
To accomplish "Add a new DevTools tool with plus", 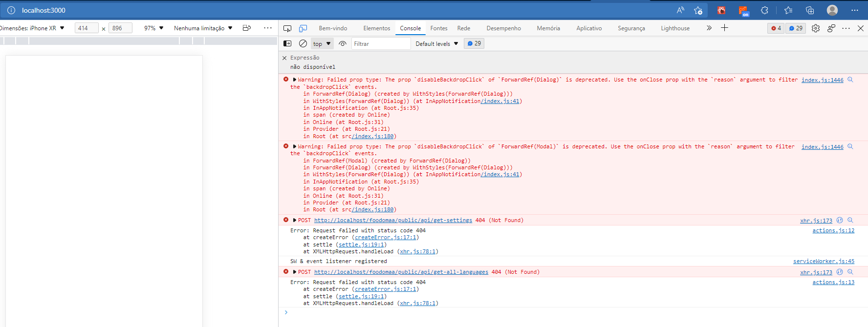I will [x=724, y=28].
